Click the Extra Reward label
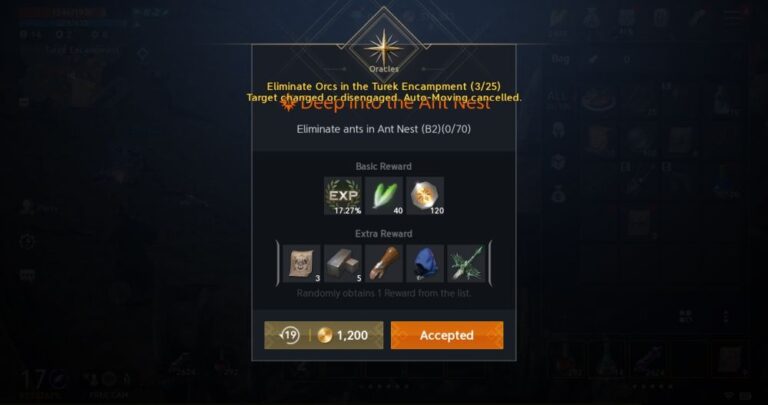 pyautogui.click(x=384, y=234)
